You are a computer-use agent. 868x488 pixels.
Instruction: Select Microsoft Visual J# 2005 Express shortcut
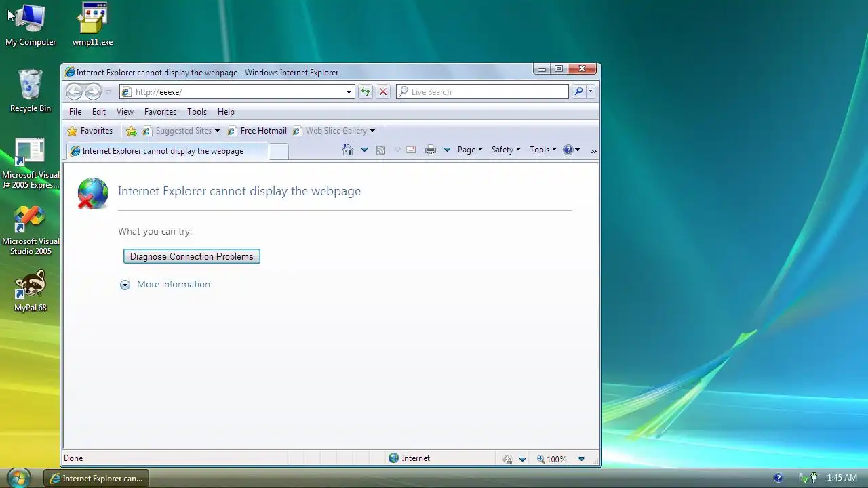(x=31, y=163)
